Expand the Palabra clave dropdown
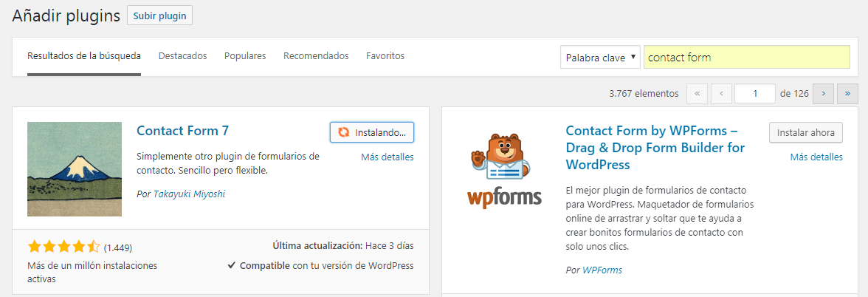Screen dimensions: 868x297 point(600,57)
